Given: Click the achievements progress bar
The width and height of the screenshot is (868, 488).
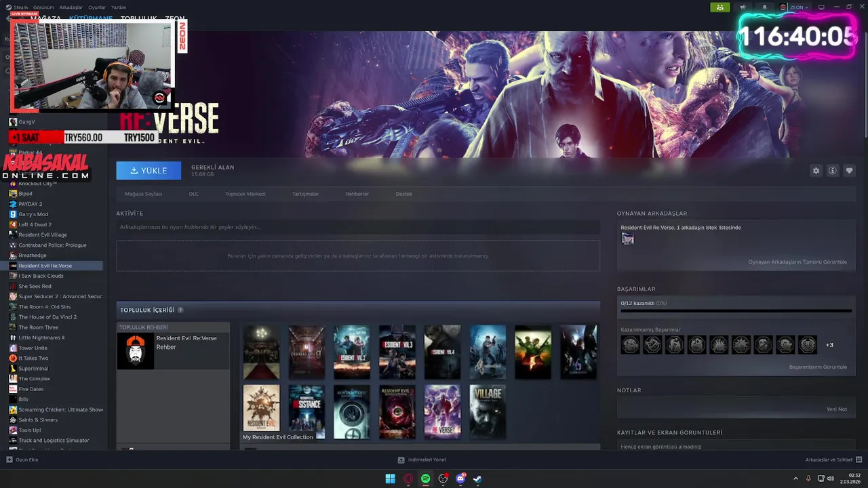Looking at the screenshot, I should click(736, 311).
